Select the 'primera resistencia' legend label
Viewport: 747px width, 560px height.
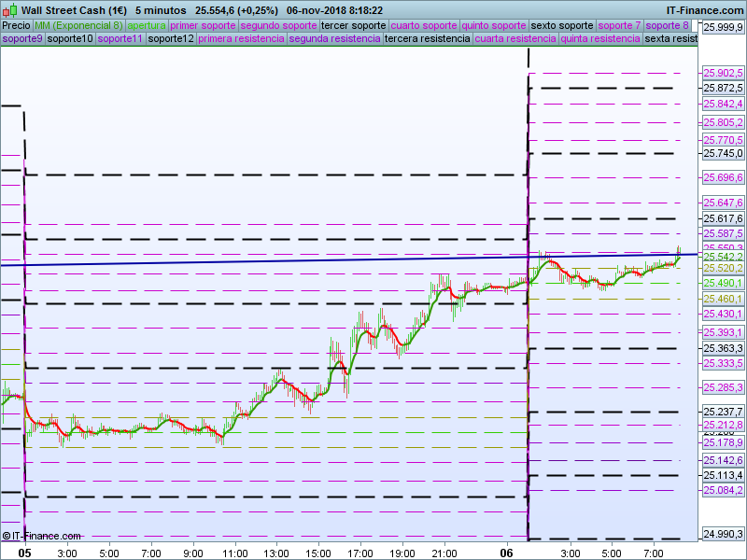coord(241,39)
